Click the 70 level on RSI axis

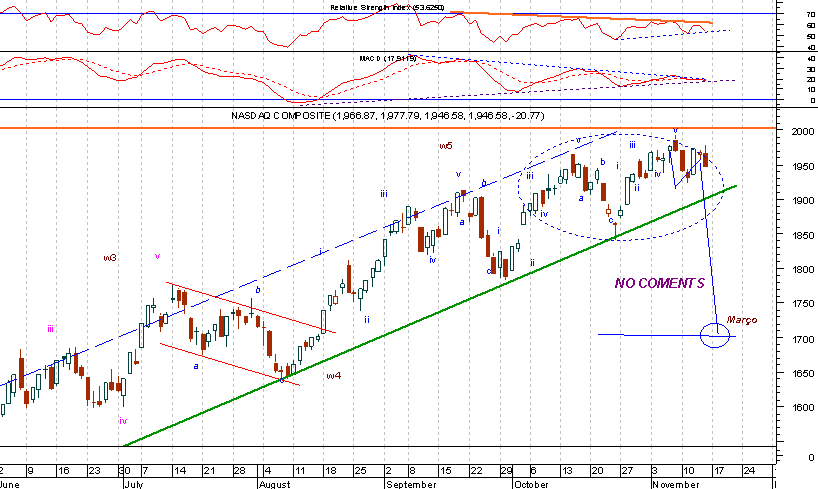810,15
